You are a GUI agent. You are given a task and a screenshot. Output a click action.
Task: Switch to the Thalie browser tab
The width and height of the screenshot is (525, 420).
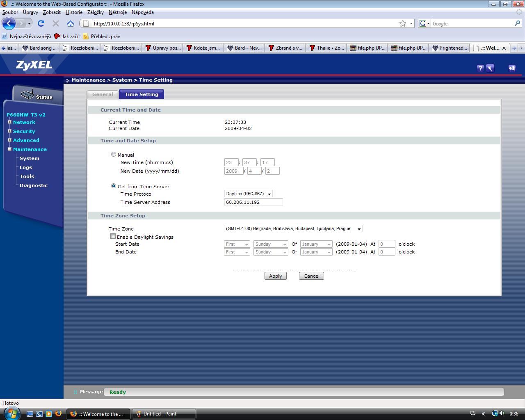(x=326, y=48)
